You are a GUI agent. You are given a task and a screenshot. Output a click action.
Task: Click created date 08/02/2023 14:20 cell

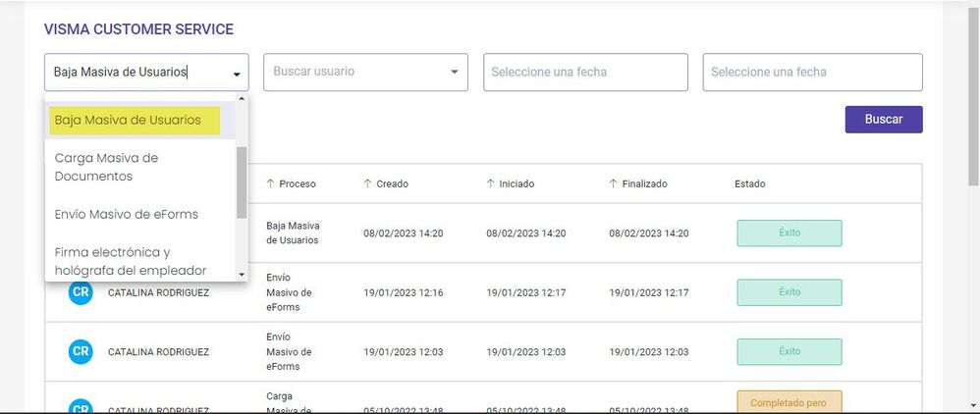(x=404, y=233)
